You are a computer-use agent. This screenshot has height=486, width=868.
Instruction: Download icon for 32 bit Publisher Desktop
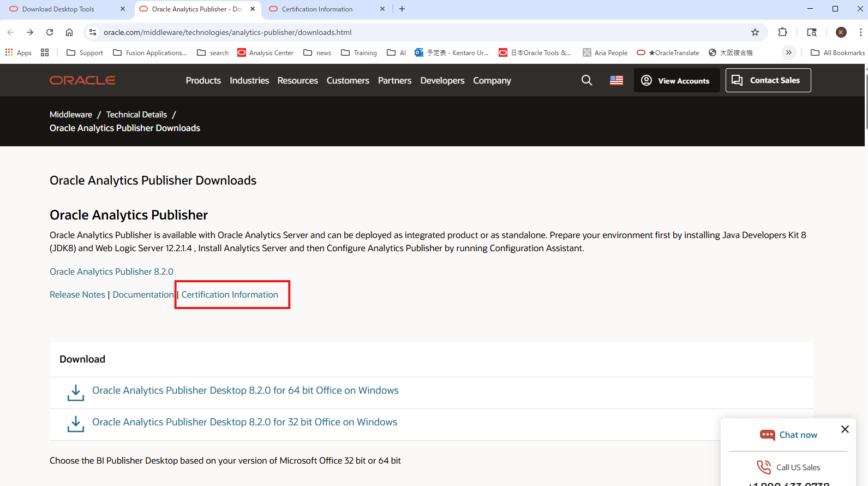click(x=76, y=424)
